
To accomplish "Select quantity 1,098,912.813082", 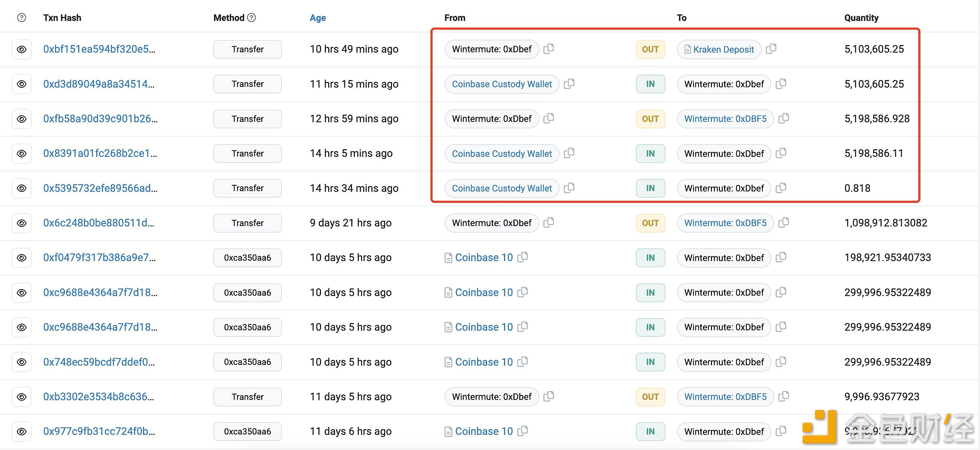I will point(886,223).
